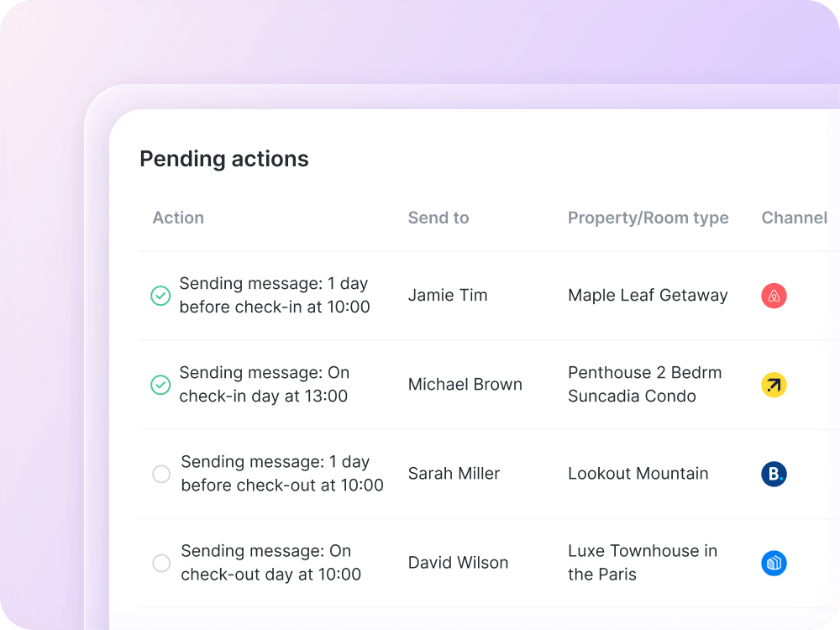This screenshot has width=840, height=630.
Task: Sort by the Action column header
Action: [x=178, y=218]
